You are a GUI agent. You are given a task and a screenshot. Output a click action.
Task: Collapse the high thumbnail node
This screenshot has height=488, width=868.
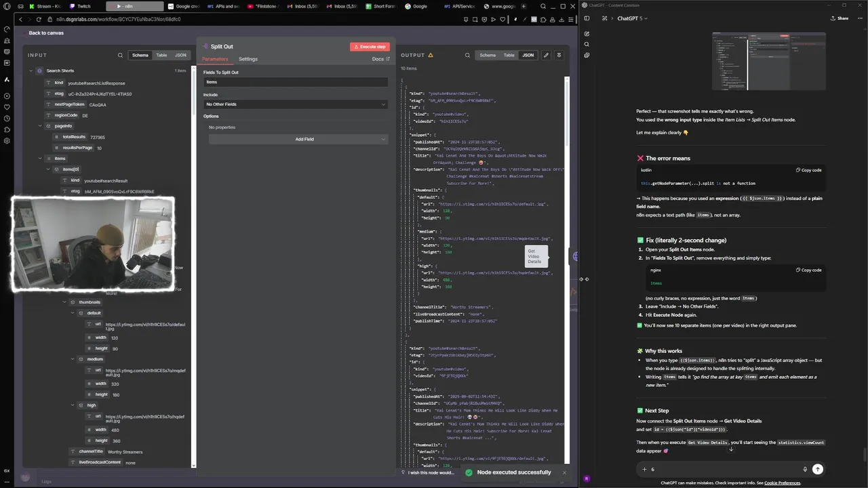pyautogui.click(x=73, y=405)
